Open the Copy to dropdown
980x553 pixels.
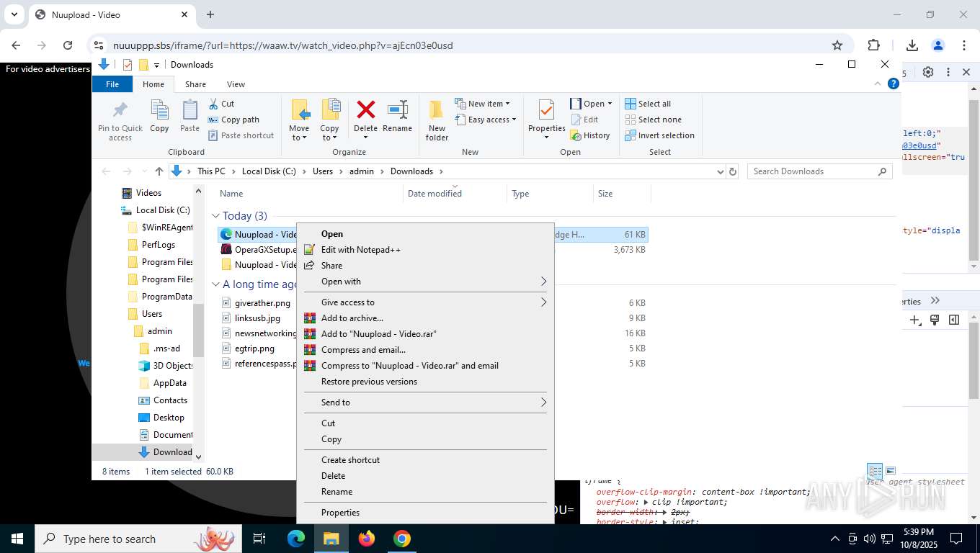(329, 120)
